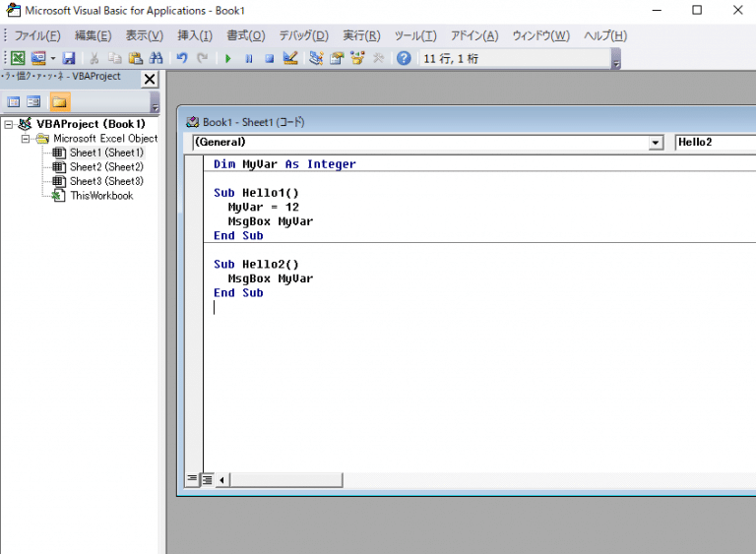Toggle Folders view in Project Explorer
The image size is (756, 554).
pos(59,101)
